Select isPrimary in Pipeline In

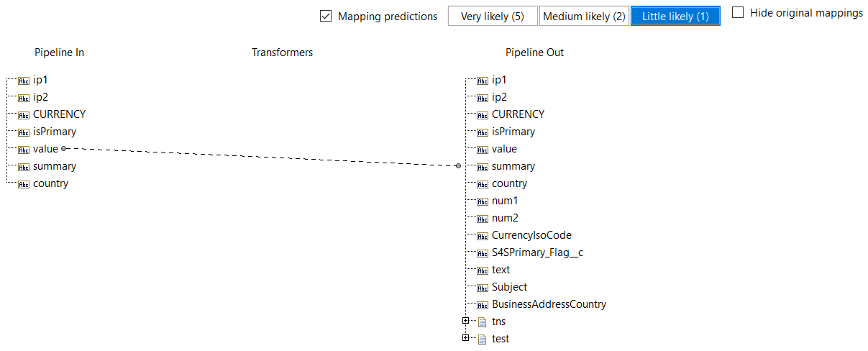(x=54, y=132)
